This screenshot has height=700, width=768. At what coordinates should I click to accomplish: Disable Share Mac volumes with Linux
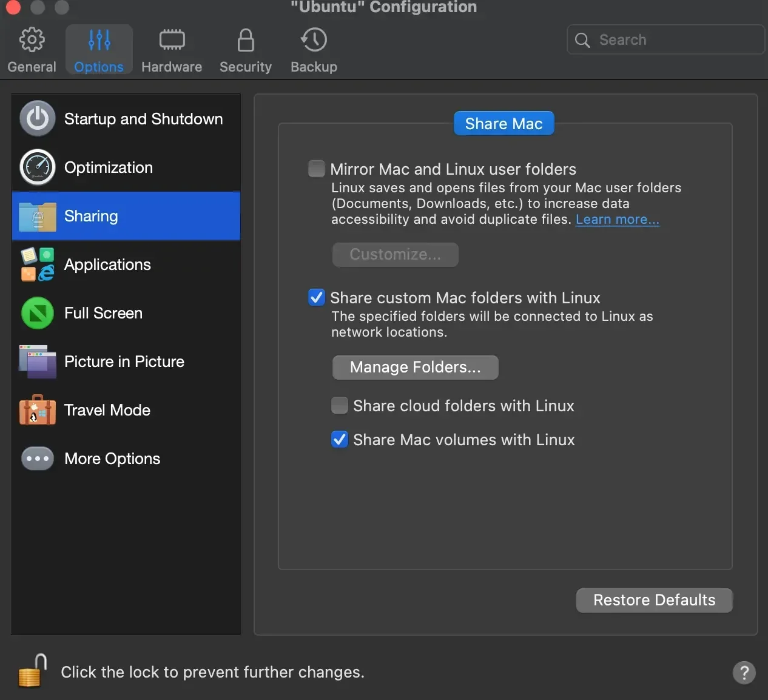tap(340, 439)
